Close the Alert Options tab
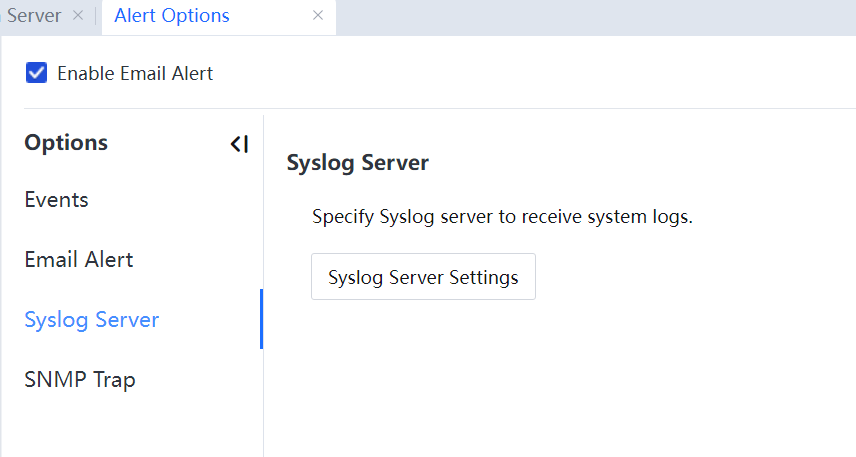 [x=318, y=16]
